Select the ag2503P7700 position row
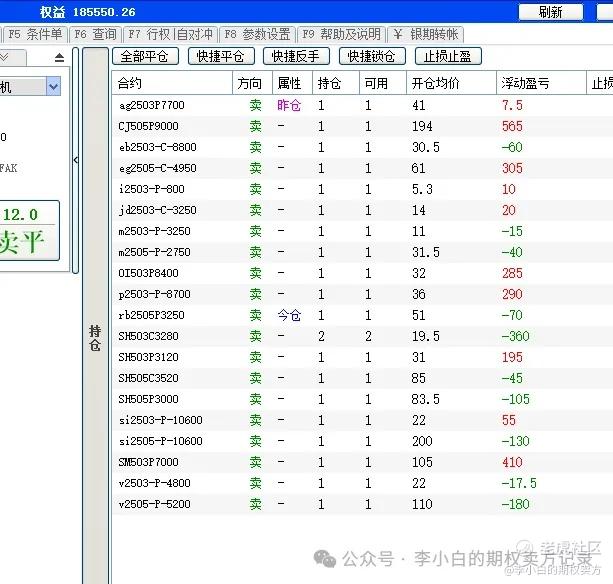 tap(362, 105)
